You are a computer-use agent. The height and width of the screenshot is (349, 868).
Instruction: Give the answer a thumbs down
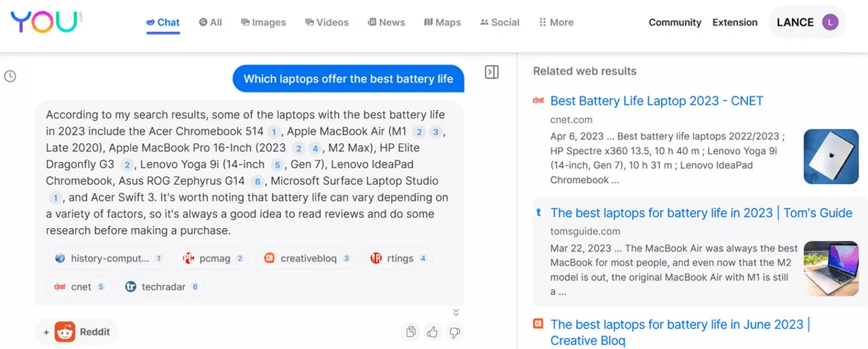[x=454, y=332]
